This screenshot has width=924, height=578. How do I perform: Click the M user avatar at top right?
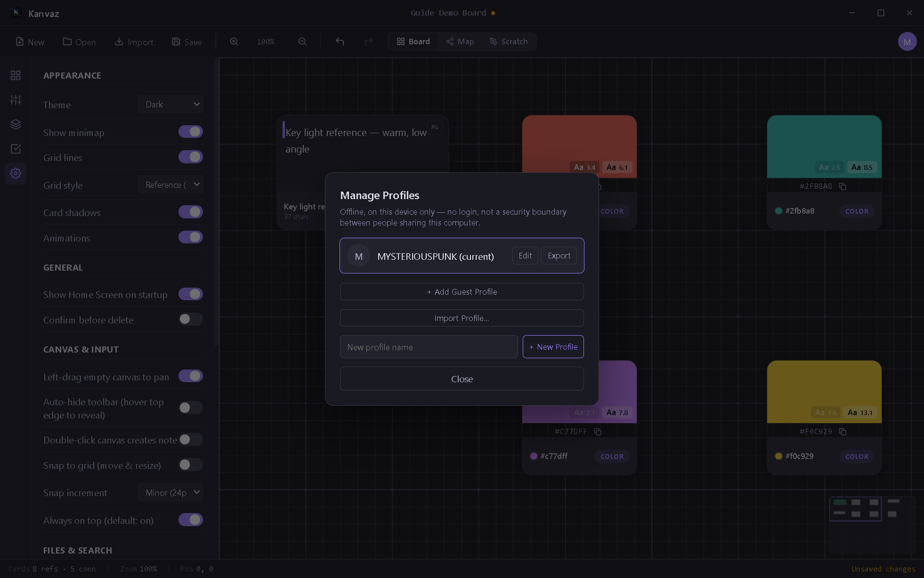[x=907, y=41]
